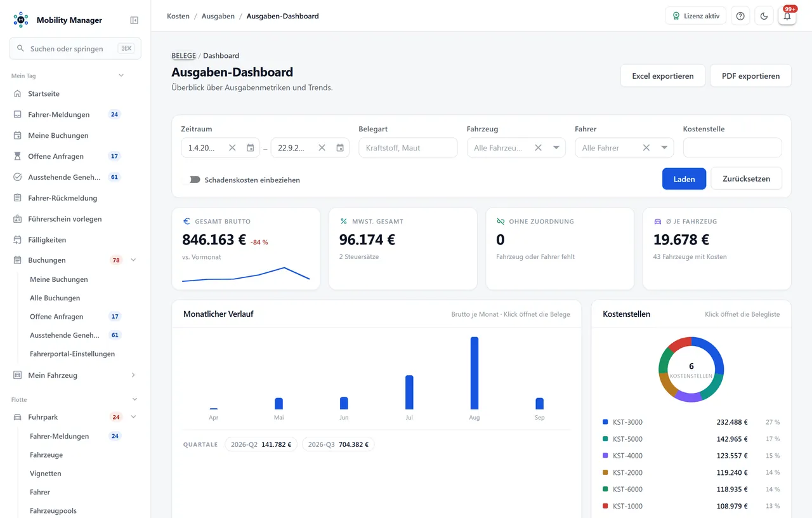Collapse the Flotte section chevron

pos(134,399)
